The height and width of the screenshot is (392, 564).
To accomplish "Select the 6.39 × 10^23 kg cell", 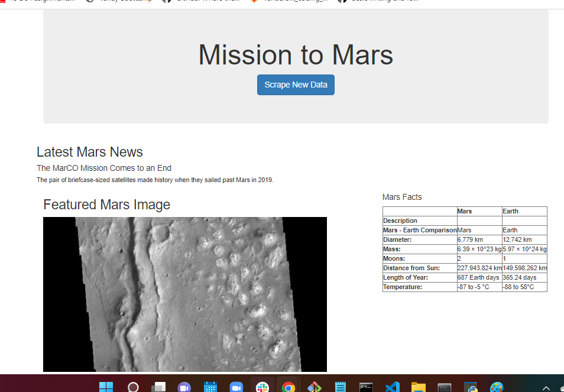I will (479, 249).
